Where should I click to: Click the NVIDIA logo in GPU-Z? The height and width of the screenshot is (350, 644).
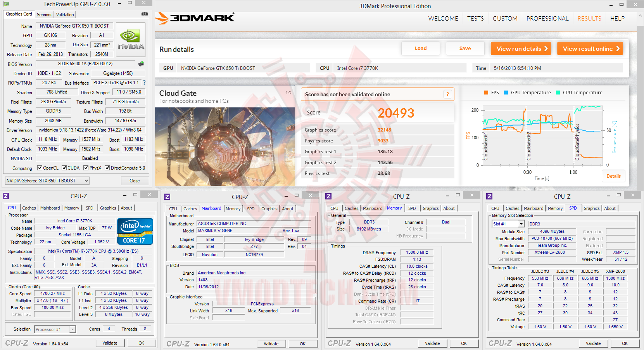(131, 40)
